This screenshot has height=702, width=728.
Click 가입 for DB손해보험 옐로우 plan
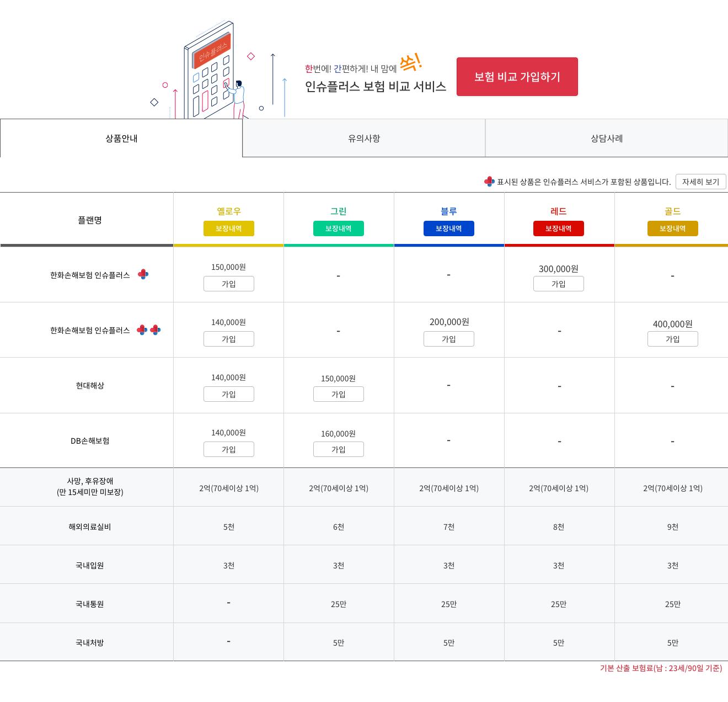coord(229,449)
